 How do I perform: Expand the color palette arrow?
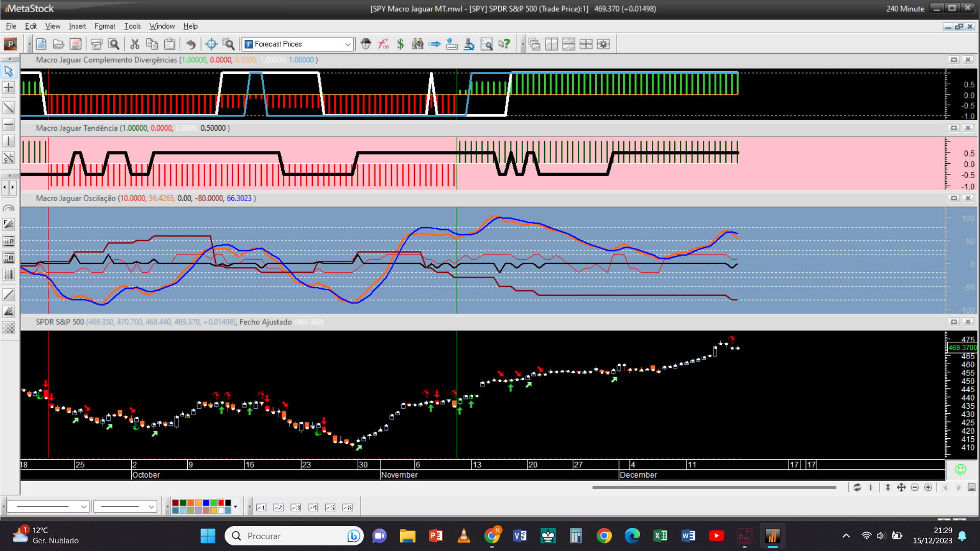coord(235,507)
